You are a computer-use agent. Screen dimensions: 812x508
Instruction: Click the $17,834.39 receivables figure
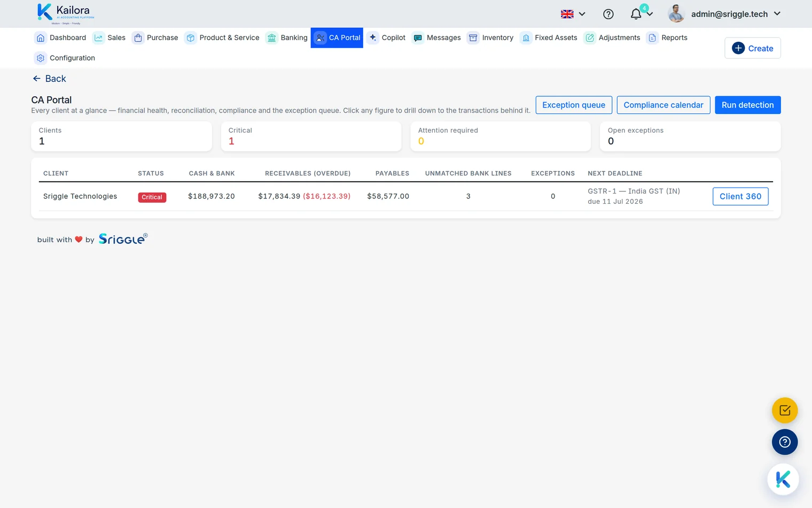click(x=279, y=196)
